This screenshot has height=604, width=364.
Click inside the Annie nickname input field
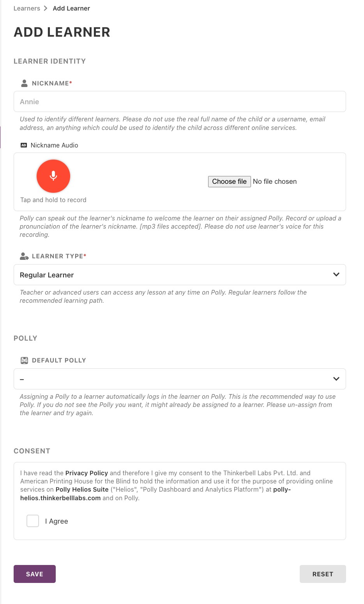(x=179, y=101)
